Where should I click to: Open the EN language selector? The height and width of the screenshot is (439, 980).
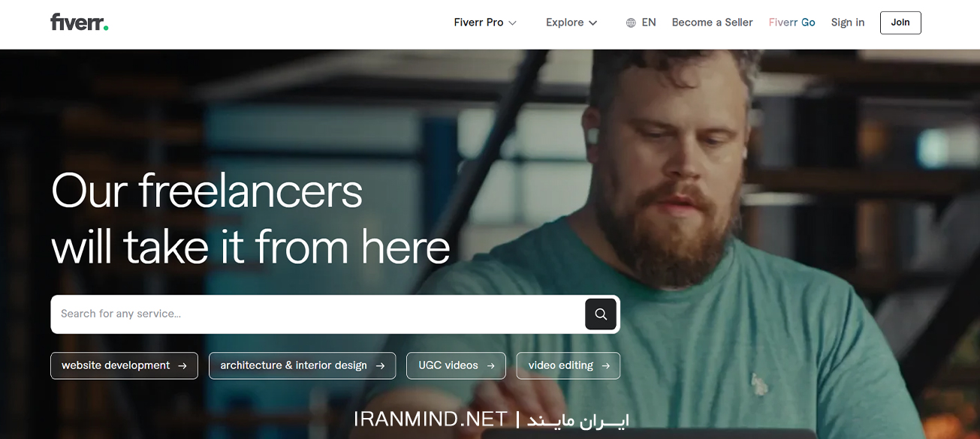coord(641,23)
